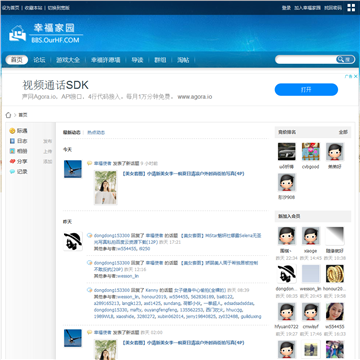Open the bird avatar under 今天
The image size is (360, 360).
(73, 169)
